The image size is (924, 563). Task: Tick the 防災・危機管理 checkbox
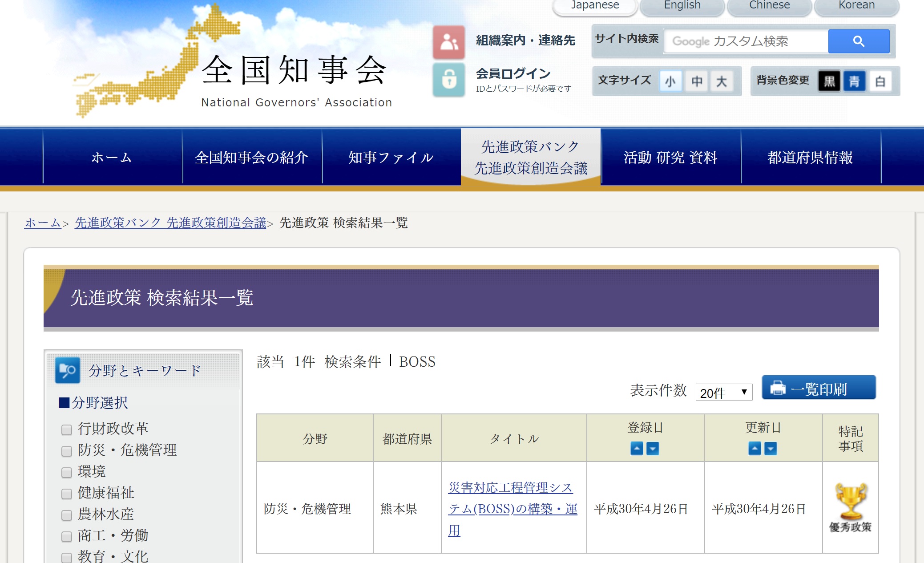click(67, 451)
